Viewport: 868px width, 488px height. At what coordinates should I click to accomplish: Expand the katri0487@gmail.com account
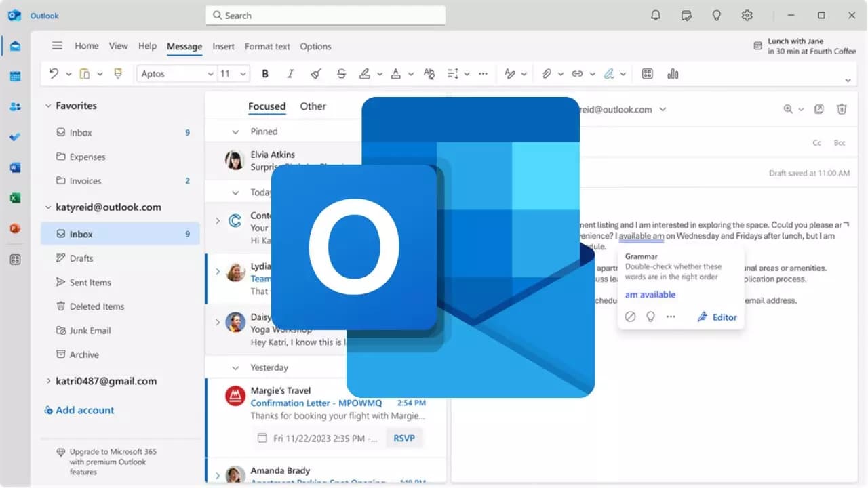coord(48,381)
